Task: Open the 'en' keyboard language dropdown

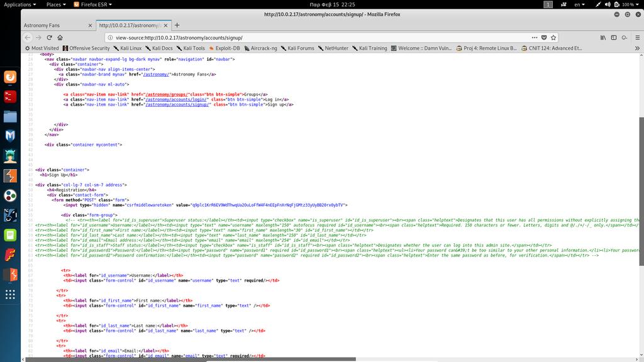Action: point(579,4)
